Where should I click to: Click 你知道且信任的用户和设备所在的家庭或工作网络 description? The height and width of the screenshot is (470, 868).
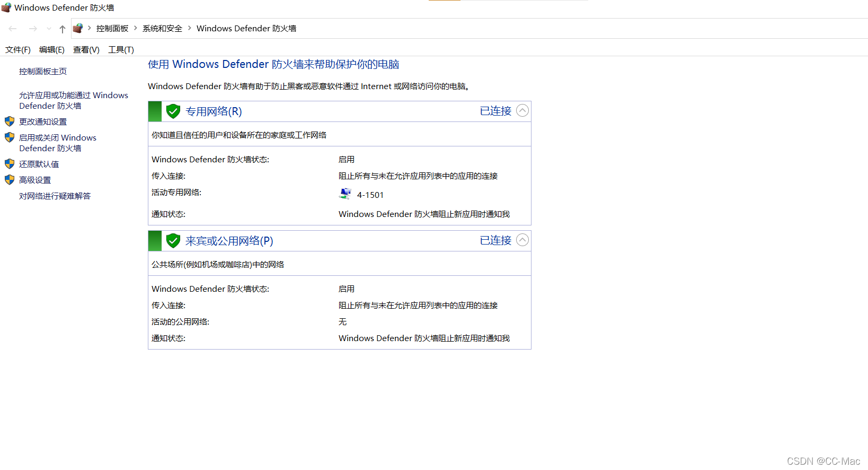coord(239,135)
